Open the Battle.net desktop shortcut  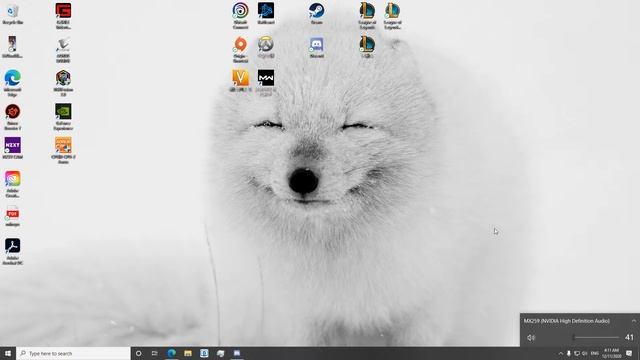(x=266, y=13)
